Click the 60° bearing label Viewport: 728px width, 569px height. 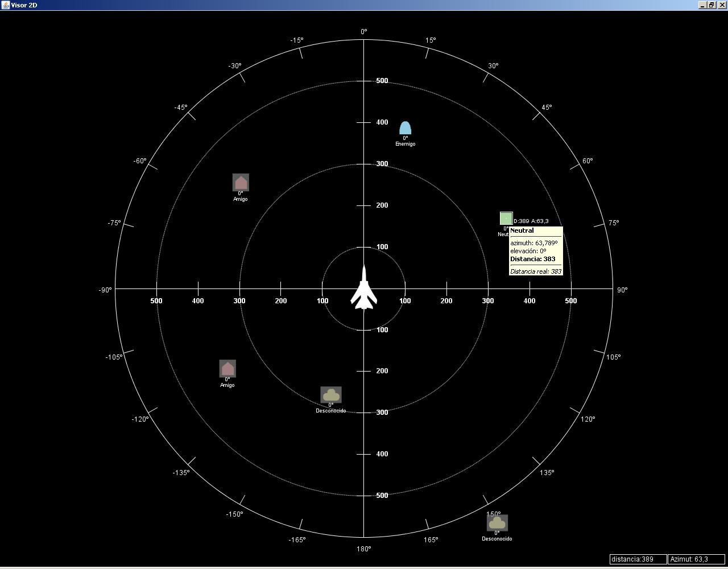pos(588,161)
